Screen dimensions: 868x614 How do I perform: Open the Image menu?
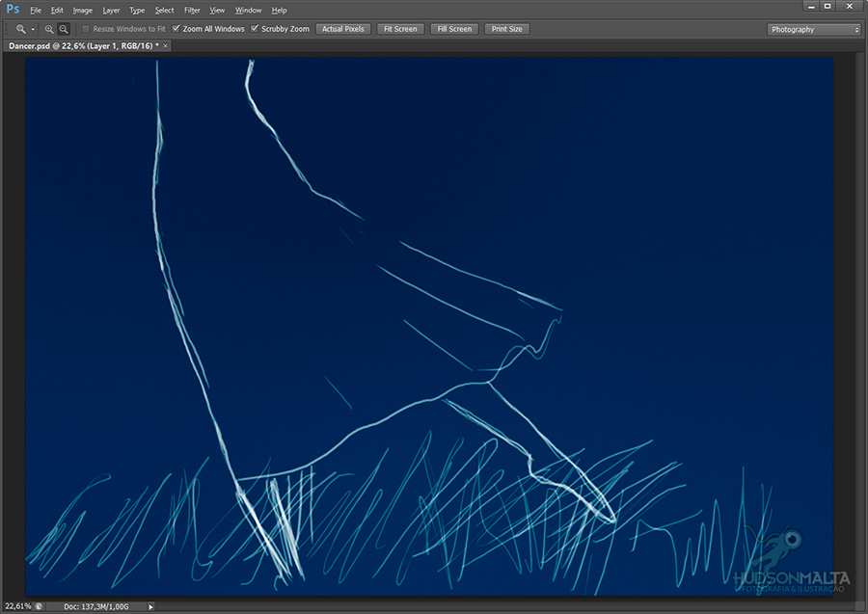tap(83, 10)
